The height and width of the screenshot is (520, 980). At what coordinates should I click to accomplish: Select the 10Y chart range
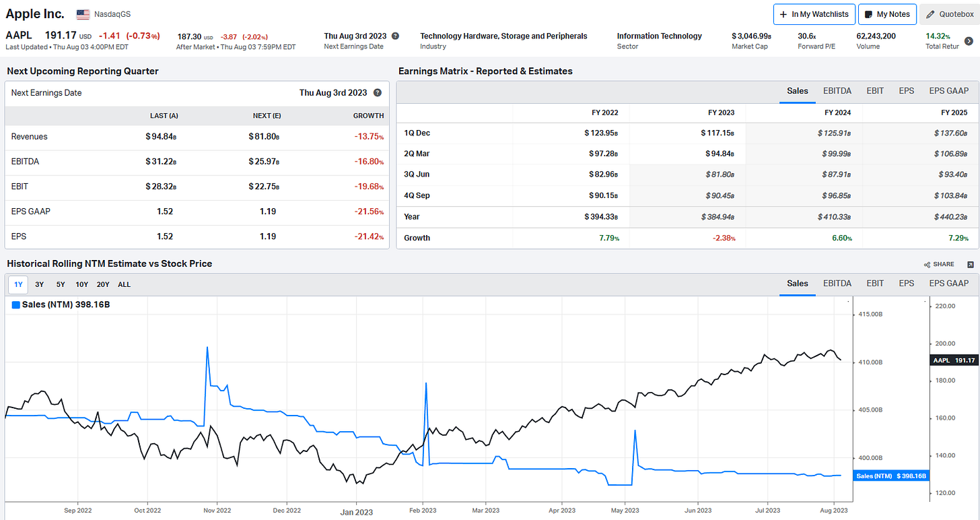point(81,284)
